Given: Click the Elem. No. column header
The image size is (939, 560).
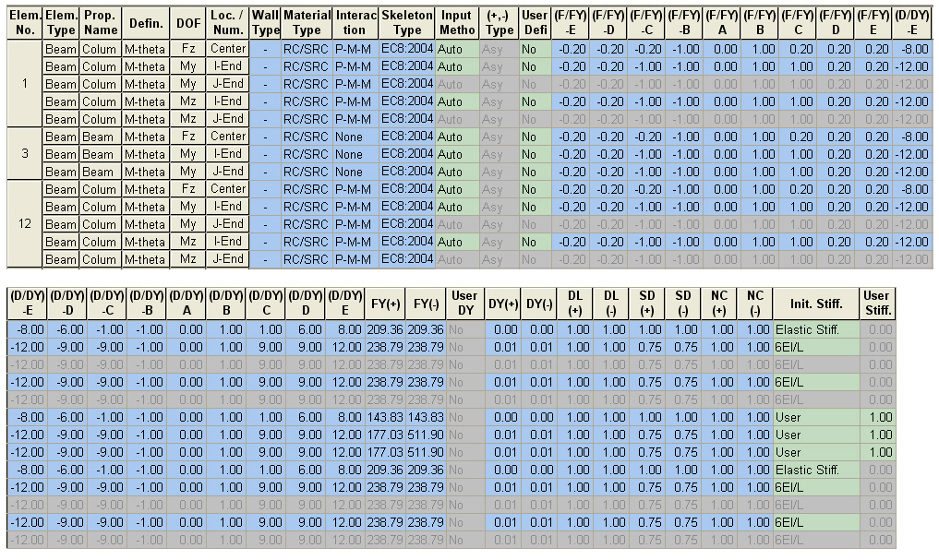Looking at the screenshot, I should [x=25, y=23].
